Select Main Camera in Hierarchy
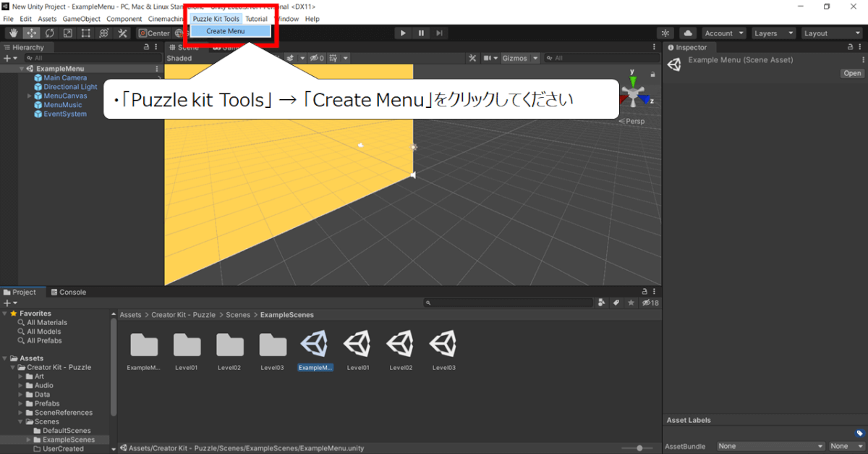 [65, 78]
